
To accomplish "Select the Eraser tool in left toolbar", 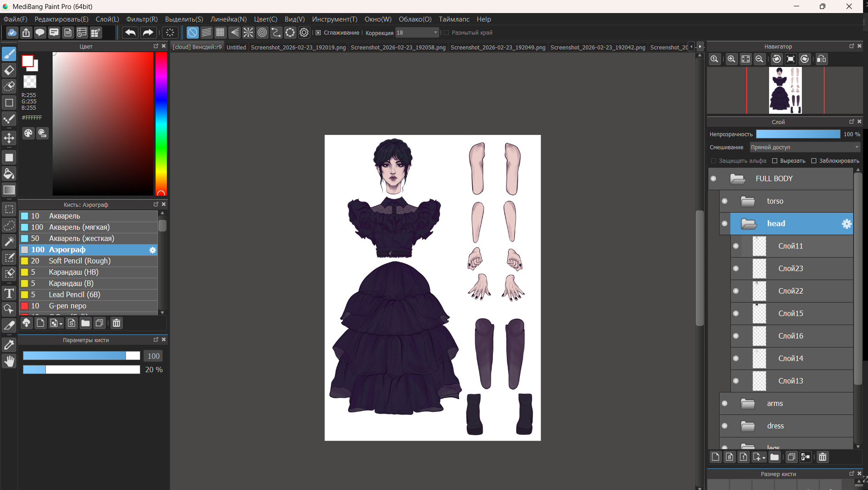I will pyautogui.click(x=9, y=71).
